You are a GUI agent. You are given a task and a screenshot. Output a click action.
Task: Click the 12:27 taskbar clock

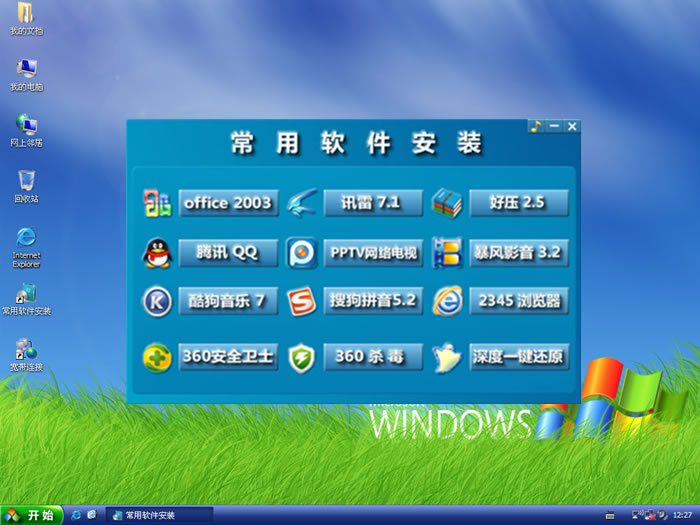click(682, 515)
